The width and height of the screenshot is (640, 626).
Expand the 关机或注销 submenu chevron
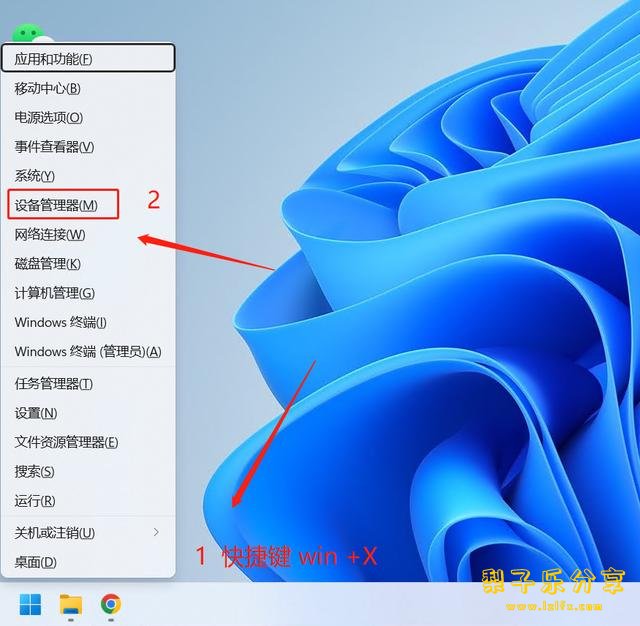[156, 532]
